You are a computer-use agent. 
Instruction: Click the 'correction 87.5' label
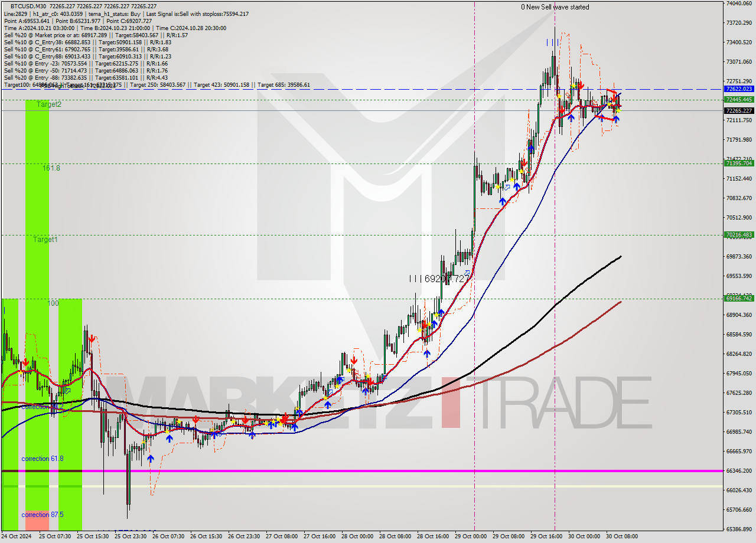click(43, 515)
